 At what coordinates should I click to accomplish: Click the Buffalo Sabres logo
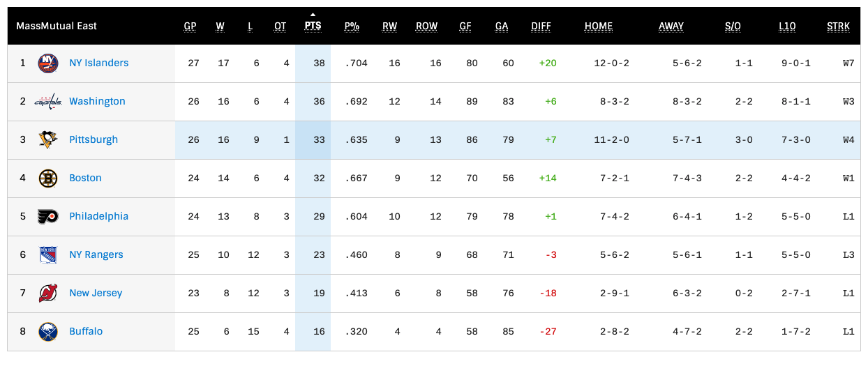pyautogui.click(x=48, y=332)
